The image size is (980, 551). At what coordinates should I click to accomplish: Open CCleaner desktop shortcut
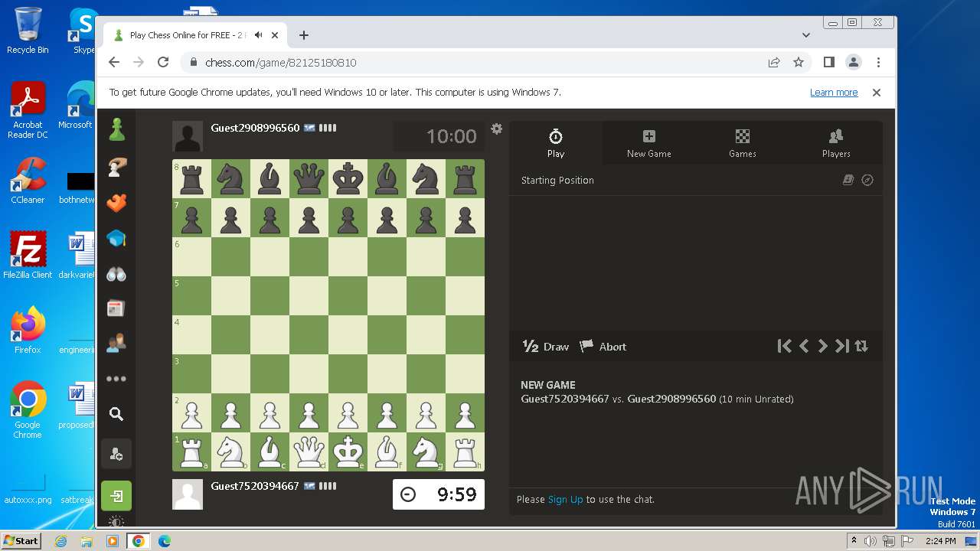click(x=28, y=181)
